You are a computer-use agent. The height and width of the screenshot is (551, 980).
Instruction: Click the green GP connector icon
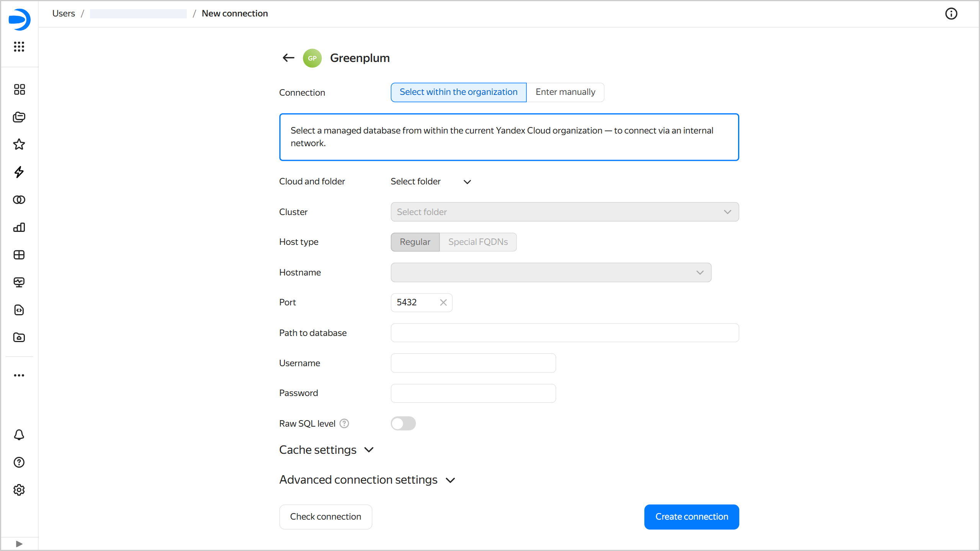pyautogui.click(x=312, y=58)
